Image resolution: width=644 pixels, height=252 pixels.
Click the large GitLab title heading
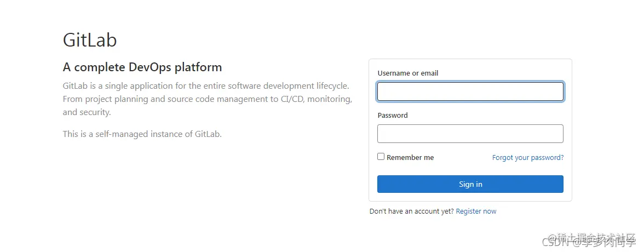pyautogui.click(x=90, y=41)
